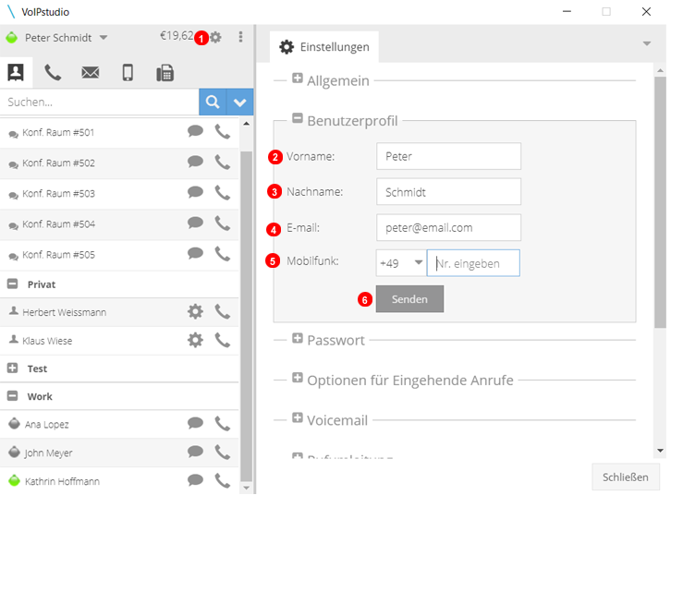Chat with Kathrin Hoffmann

click(195, 479)
